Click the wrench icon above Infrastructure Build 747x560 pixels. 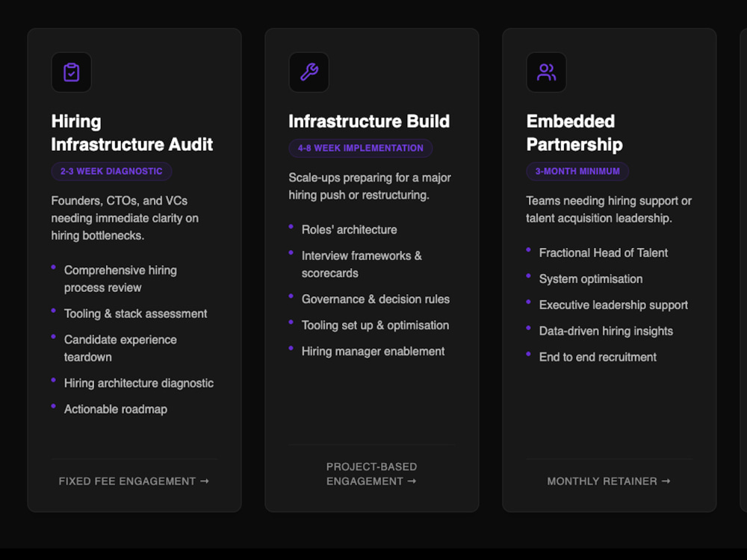[x=309, y=72]
